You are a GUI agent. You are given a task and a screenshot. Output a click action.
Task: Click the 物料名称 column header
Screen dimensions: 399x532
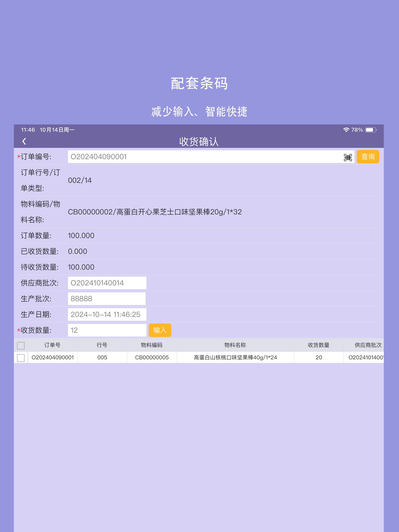coord(235,345)
